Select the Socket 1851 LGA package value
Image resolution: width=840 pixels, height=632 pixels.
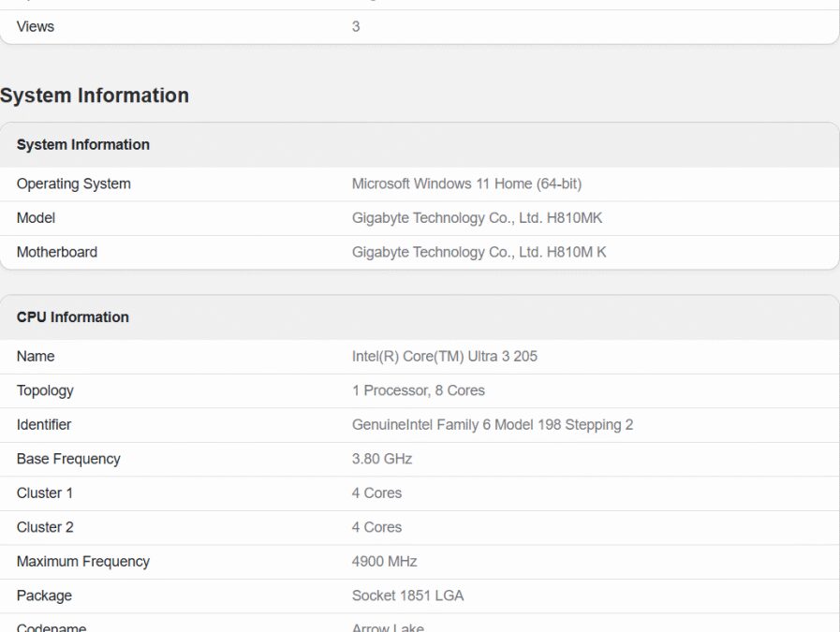(407, 595)
